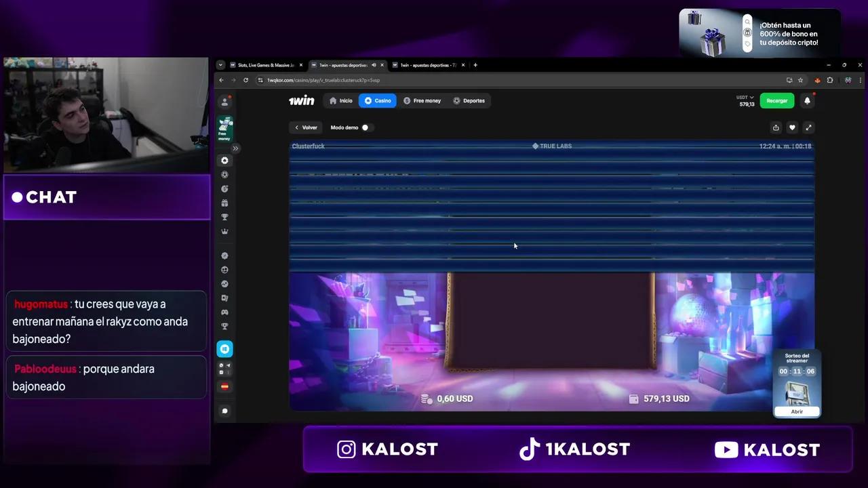The image size is (868, 488).
Task: Mute audio on the active 1win browser tab
Action: (x=372, y=65)
